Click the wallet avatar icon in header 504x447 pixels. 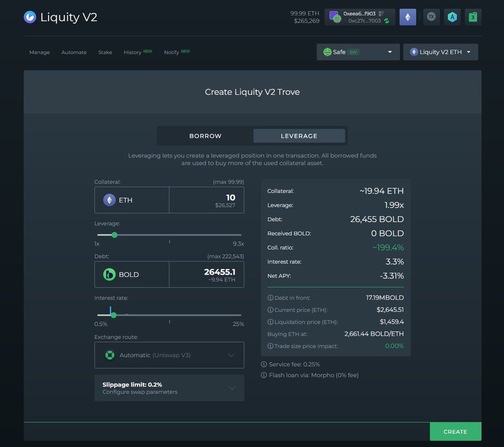(x=335, y=17)
